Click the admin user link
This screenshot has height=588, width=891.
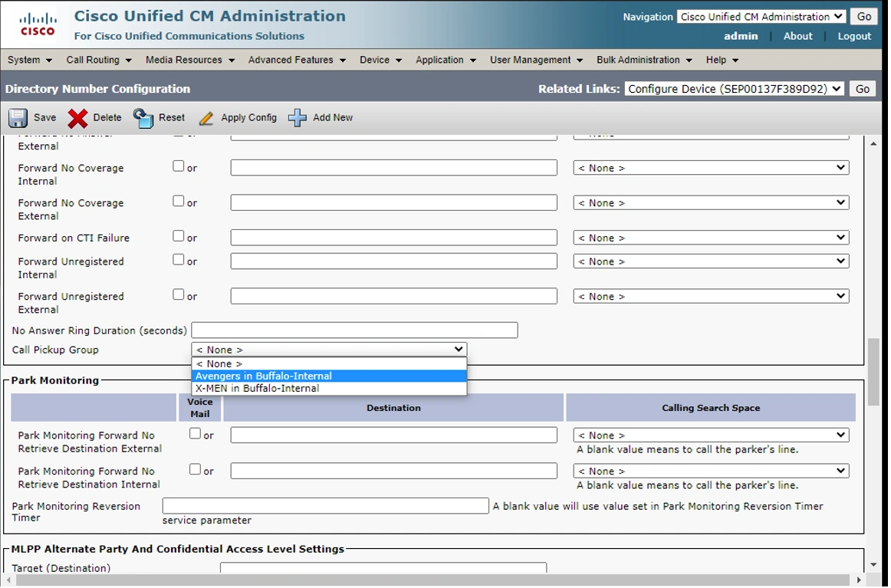click(x=741, y=36)
